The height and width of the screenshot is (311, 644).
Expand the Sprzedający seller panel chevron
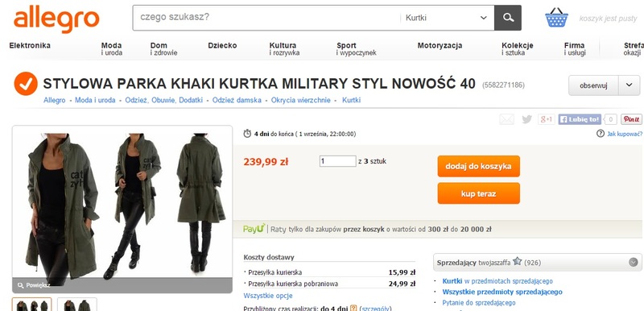[x=634, y=262]
